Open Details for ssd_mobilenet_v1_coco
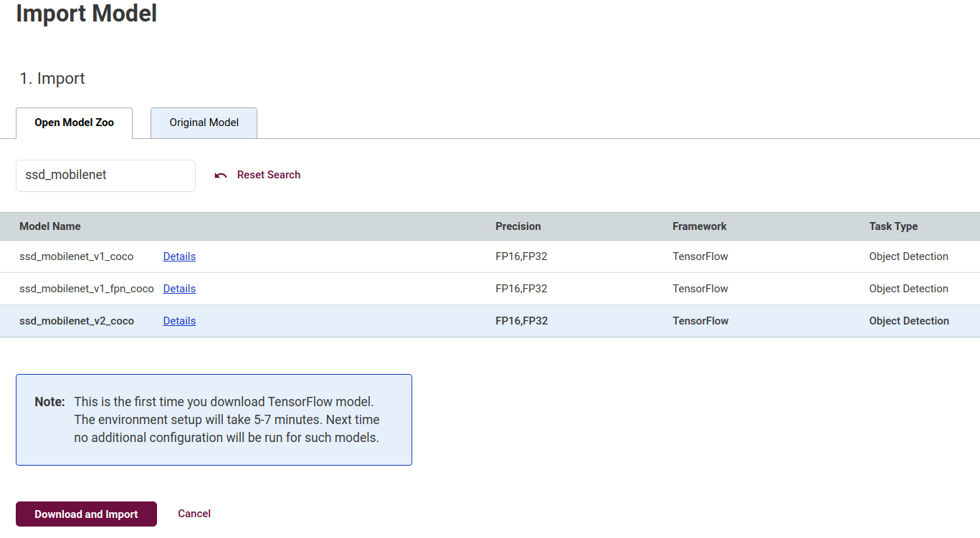The image size is (980, 538). tap(179, 256)
